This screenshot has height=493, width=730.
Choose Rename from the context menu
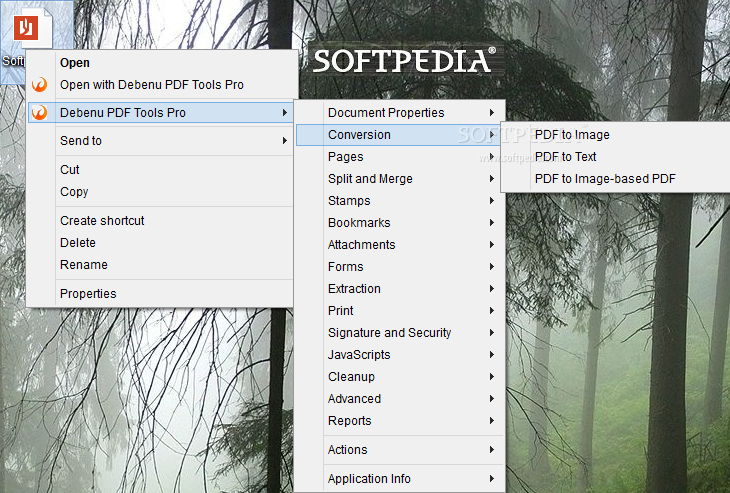click(x=161, y=264)
